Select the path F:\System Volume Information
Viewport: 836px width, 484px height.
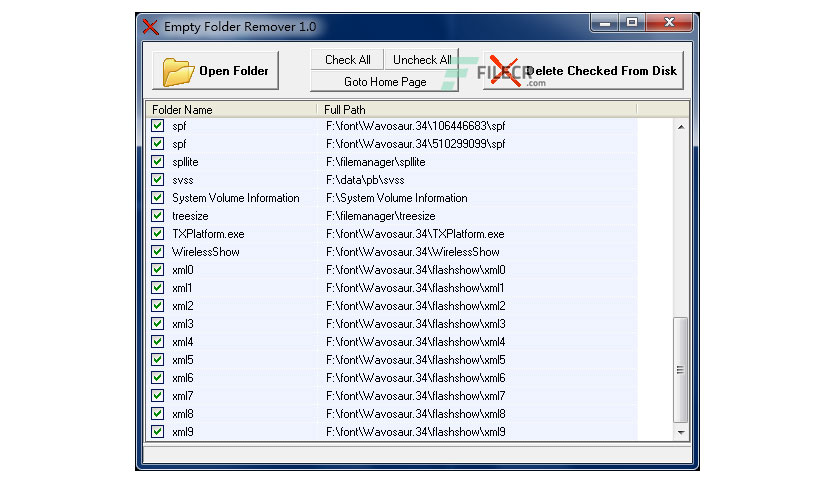[x=397, y=198]
